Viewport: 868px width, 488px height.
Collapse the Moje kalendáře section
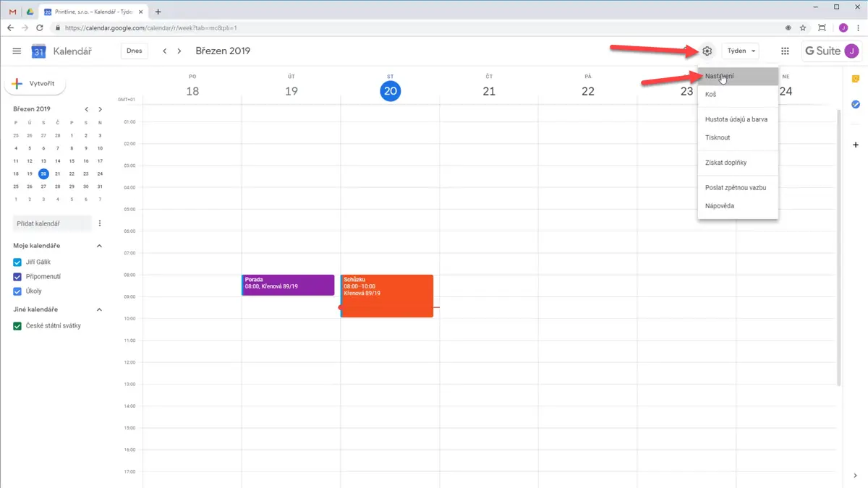(x=100, y=246)
